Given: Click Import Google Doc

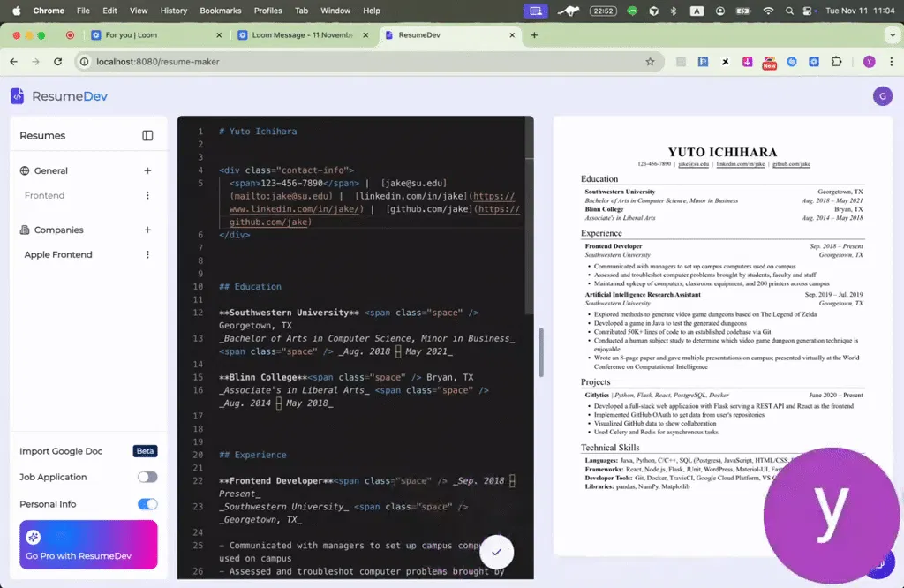Looking at the screenshot, I should (61, 451).
